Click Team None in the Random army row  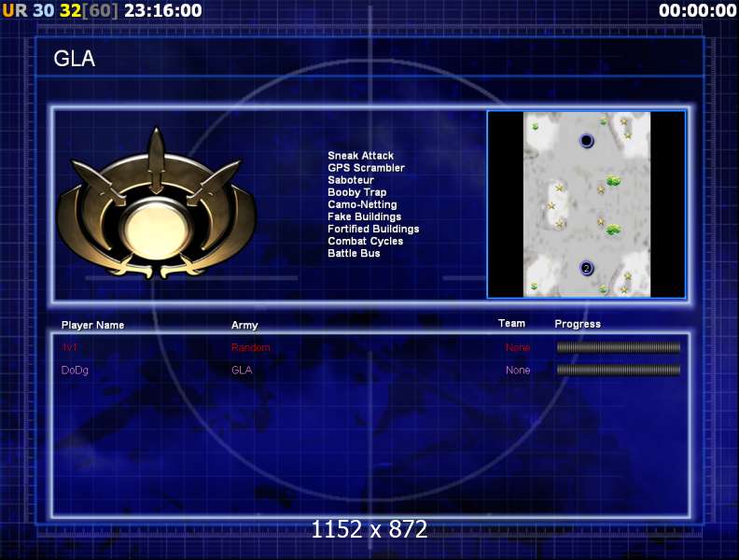518,347
